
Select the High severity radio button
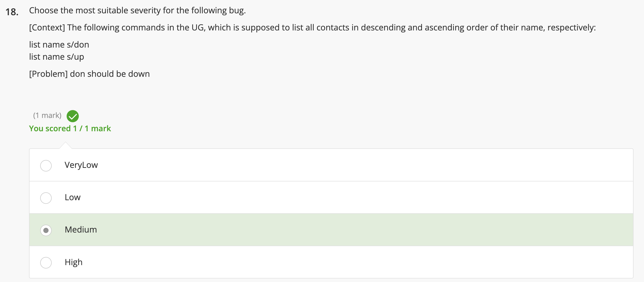(x=46, y=263)
